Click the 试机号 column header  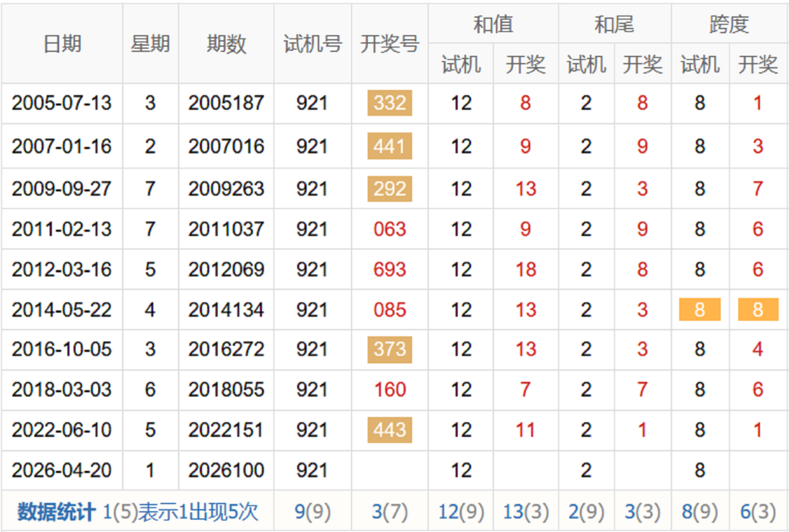pyautogui.click(x=312, y=44)
